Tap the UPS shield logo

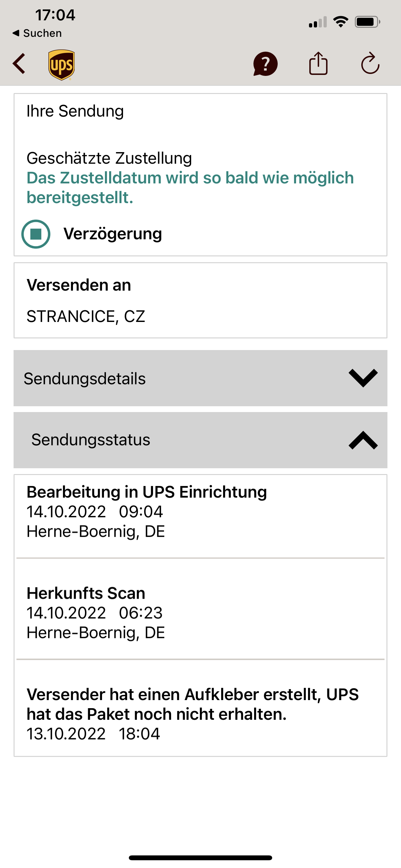pyautogui.click(x=61, y=65)
